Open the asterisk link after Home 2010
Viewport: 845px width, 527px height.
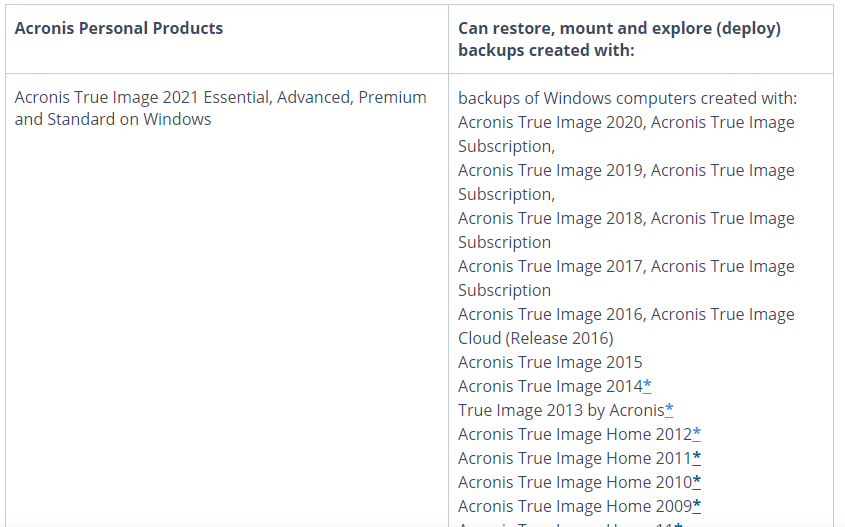pos(697,482)
